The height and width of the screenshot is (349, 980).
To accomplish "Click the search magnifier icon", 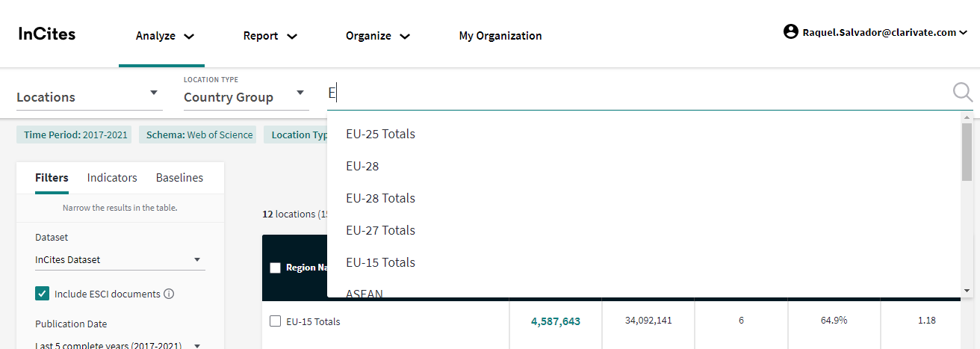I will click(962, 93).
